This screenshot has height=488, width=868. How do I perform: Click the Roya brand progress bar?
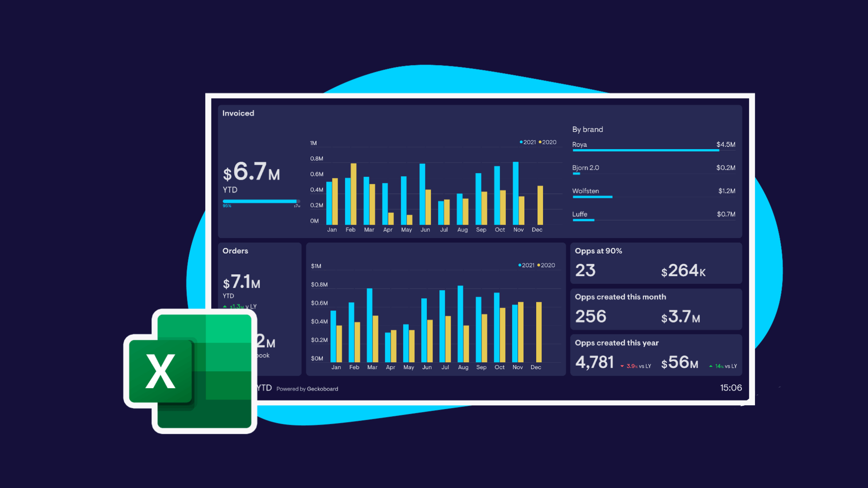(x=646, y=150)
